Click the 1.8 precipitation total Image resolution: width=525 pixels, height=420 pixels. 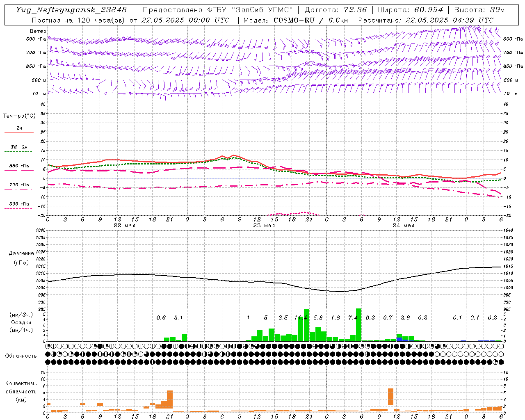336,318
